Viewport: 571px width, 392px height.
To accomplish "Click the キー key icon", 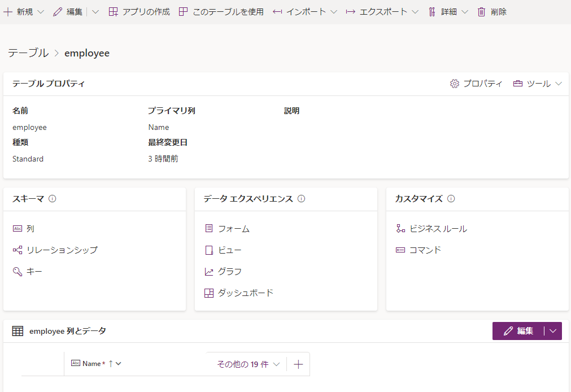I will [x=18, y=272].
